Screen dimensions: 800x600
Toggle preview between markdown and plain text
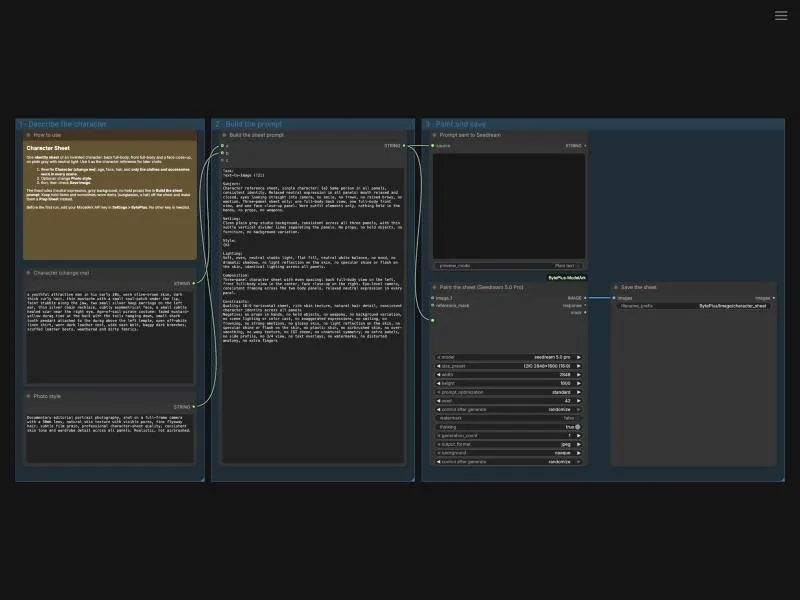click(x=509, y=266)
